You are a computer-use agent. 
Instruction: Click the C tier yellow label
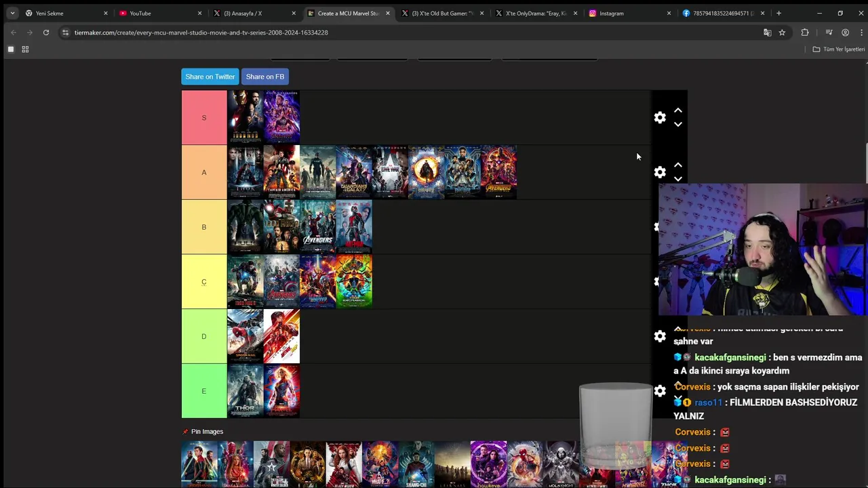point(204,282)
